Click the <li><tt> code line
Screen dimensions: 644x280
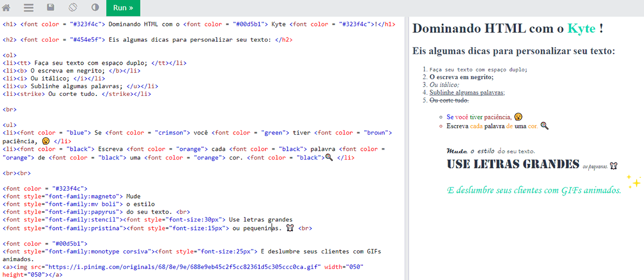[x=94, y=63]
